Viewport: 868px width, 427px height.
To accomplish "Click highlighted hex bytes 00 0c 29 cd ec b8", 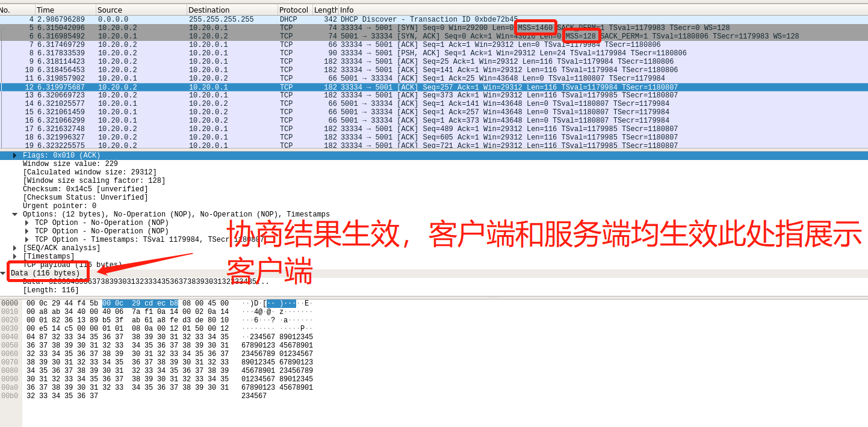I will 140,303.
